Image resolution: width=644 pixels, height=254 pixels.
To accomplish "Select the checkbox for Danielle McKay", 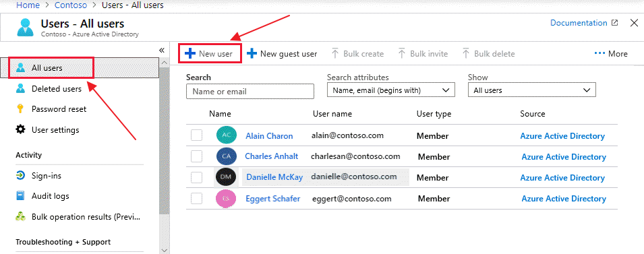I will pos(197,177).
